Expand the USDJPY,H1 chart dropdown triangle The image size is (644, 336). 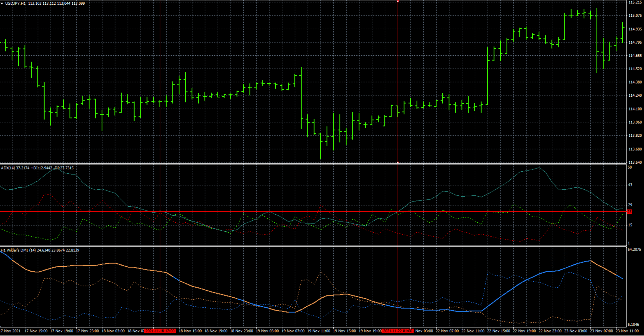click(2, 4)
